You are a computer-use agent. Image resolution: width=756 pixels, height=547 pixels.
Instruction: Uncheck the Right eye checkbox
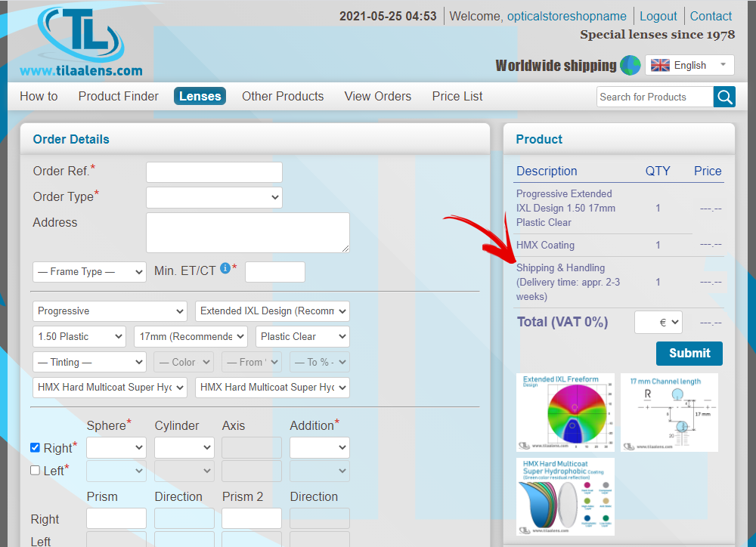tap(35, 447)
